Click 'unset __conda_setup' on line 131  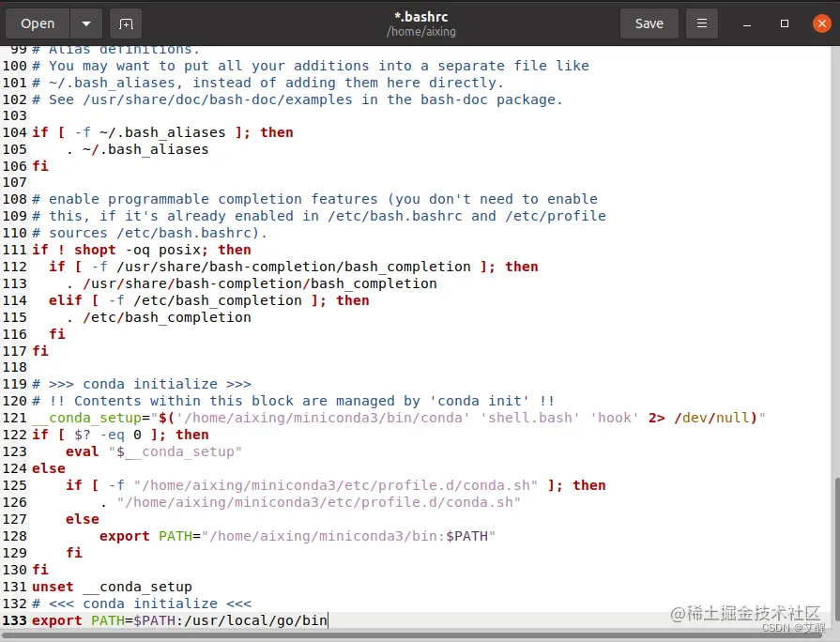[112, 587]
